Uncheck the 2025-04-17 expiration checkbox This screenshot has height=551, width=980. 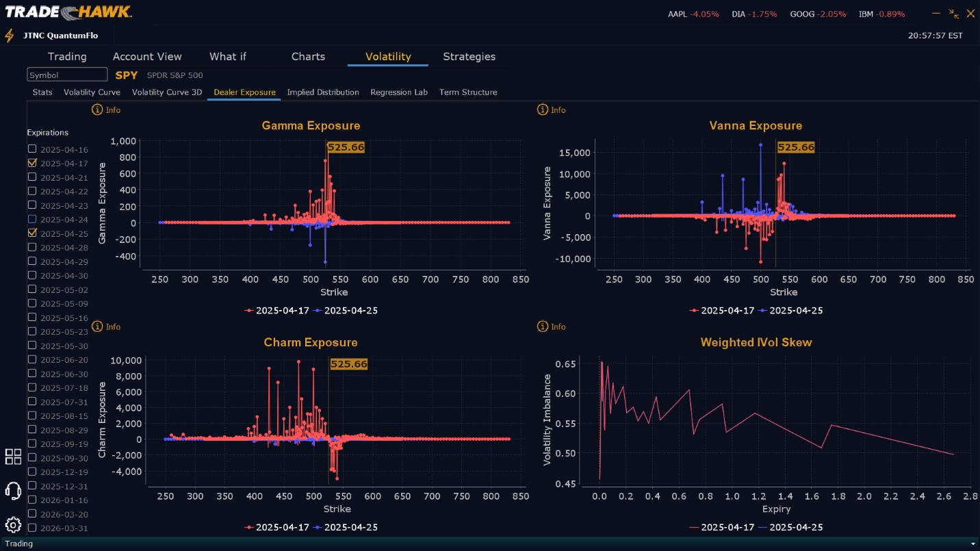[x=32, y=163]
